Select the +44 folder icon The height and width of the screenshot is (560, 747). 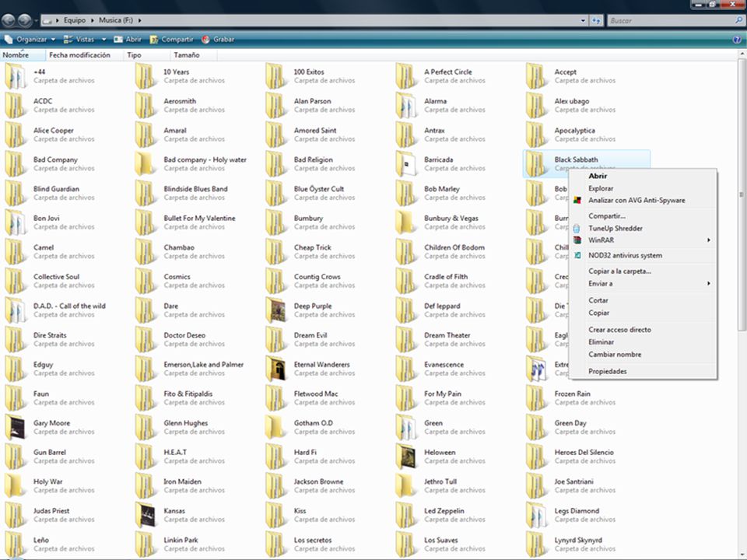point(16,76)
